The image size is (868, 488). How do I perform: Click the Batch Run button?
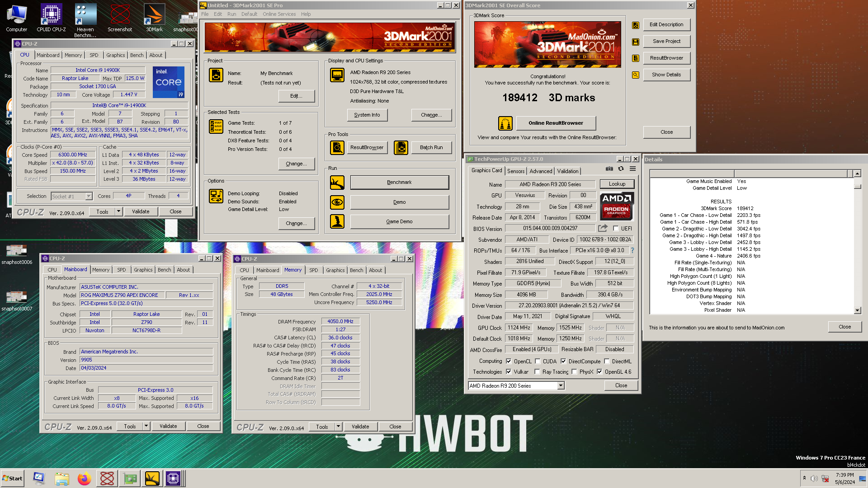431,147
